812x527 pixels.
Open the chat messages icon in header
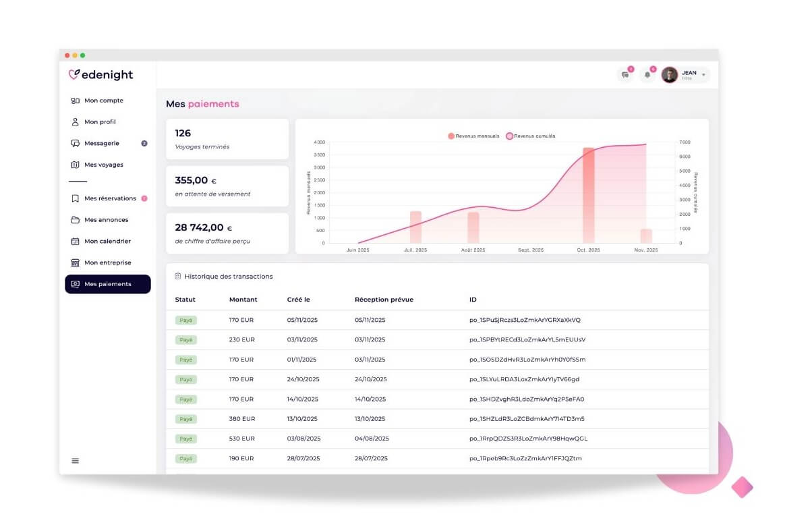tap(625, 75)
